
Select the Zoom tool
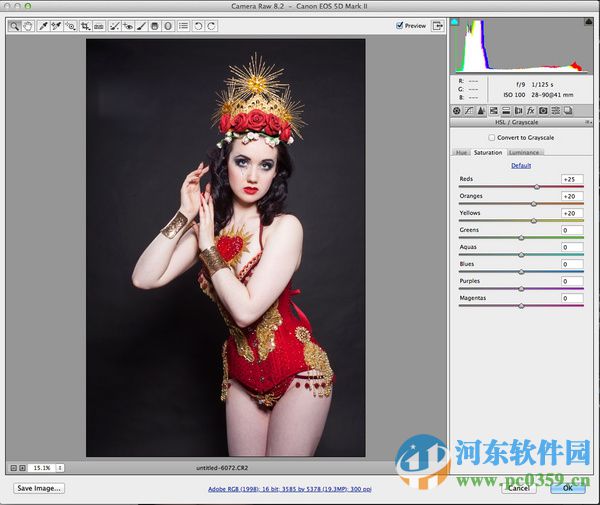(14, 26)
